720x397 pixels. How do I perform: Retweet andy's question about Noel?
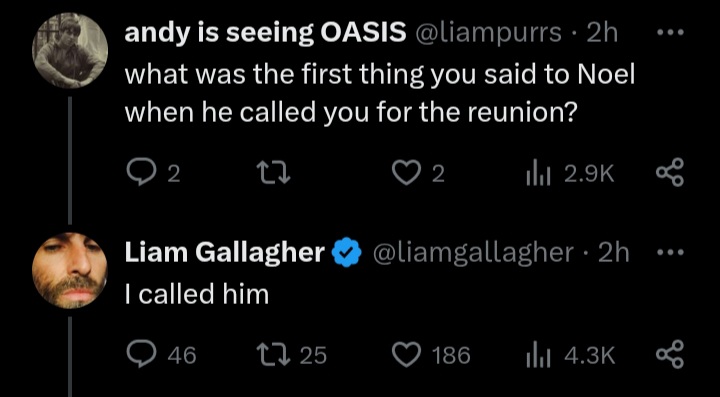tap(273, 174)
